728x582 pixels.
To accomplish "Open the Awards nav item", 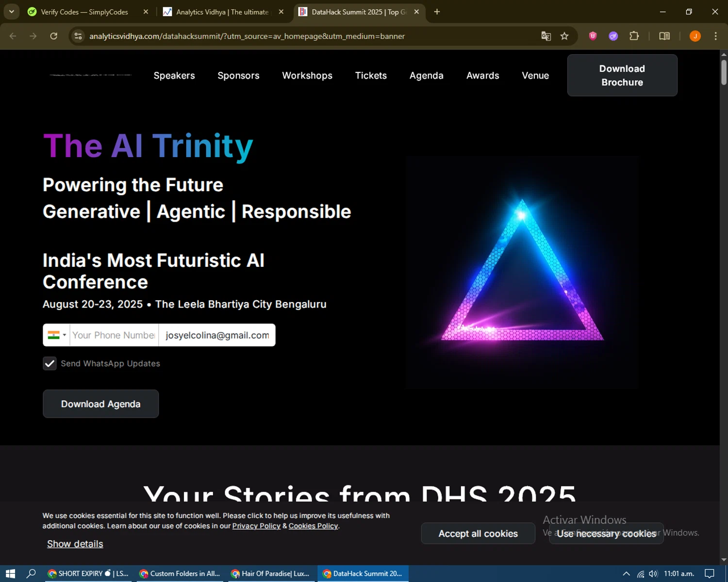I will tap(483, 76).
